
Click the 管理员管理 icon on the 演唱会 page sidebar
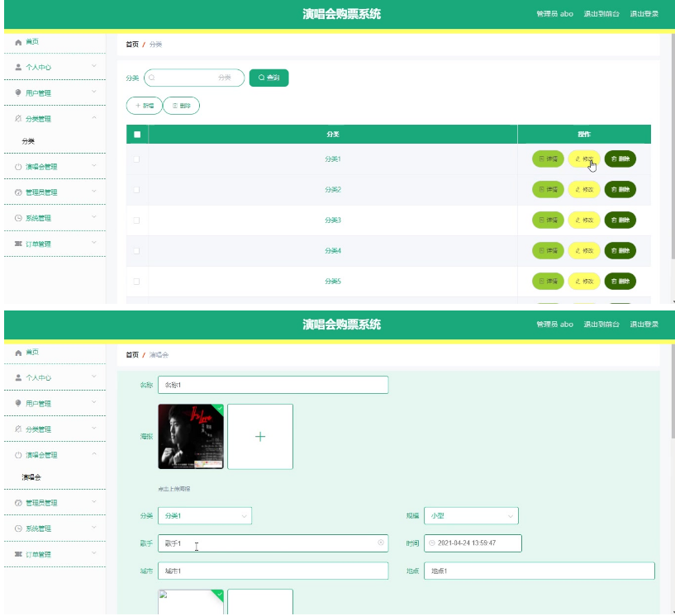18,503
